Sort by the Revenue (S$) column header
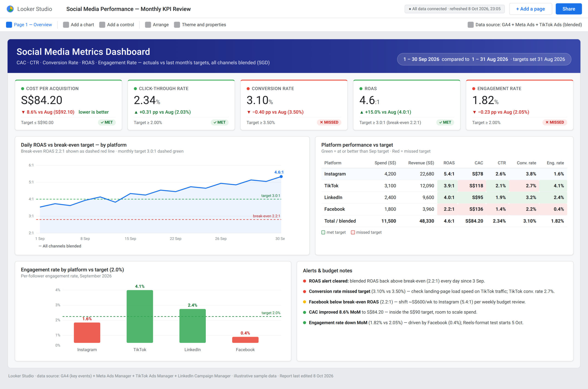 point(421,163)
